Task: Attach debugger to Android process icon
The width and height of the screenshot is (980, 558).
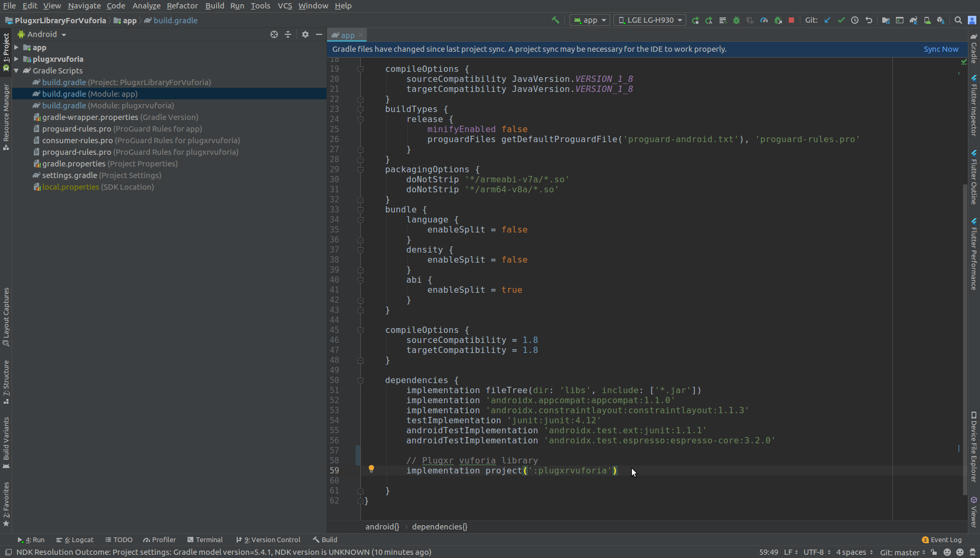Action: click(x=778, y=20)
